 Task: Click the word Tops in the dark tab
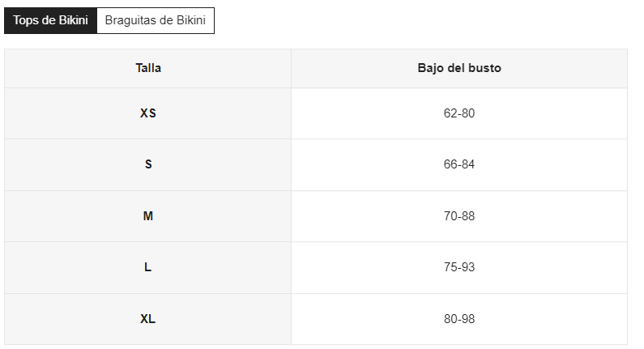click(26, 20)
